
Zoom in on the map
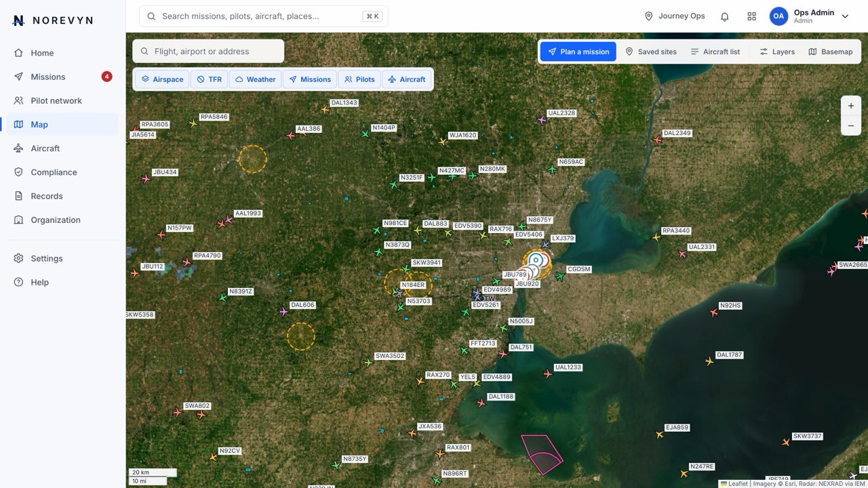pos(851,106)
